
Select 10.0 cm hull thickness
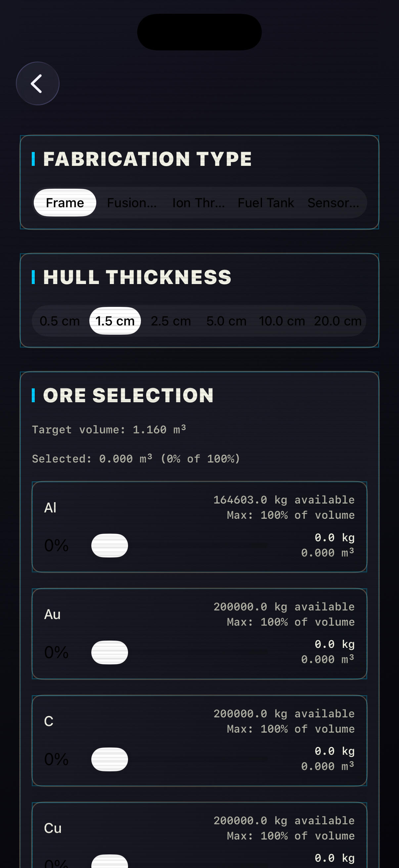(282, 321)
